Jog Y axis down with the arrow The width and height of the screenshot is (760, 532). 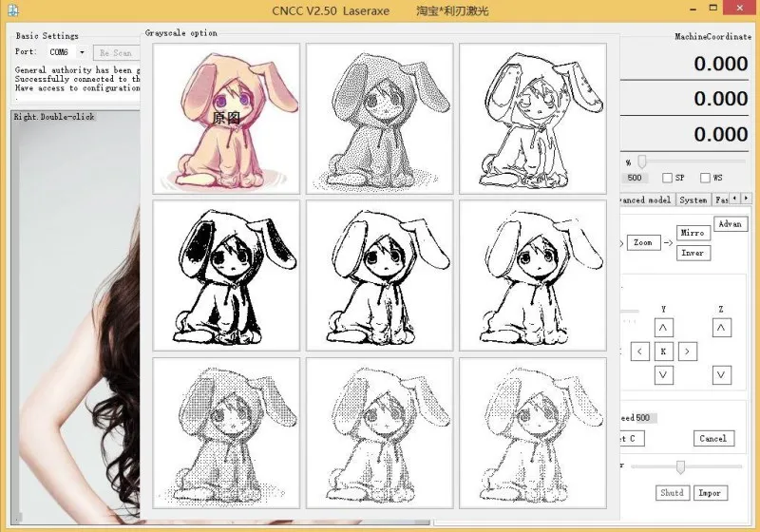point(663,375)
